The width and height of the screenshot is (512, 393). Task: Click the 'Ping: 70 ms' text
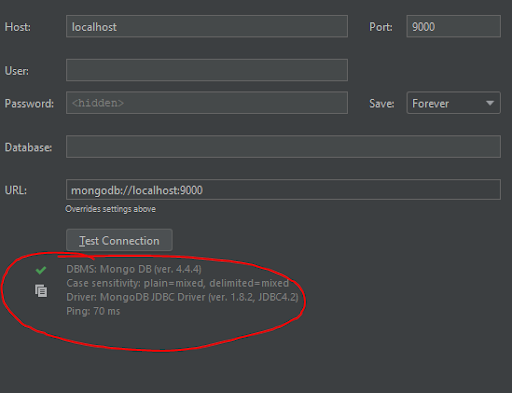pos(93,311)
